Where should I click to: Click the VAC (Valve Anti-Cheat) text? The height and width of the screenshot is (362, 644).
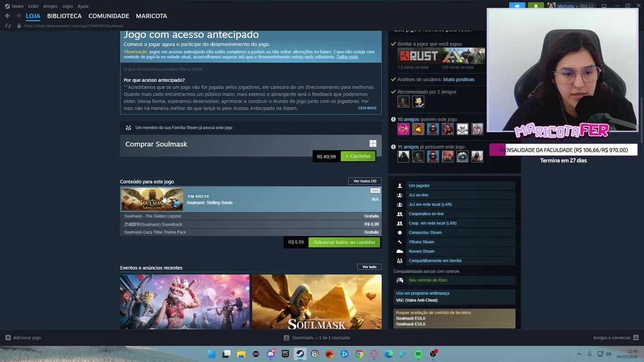click(417, 300)
